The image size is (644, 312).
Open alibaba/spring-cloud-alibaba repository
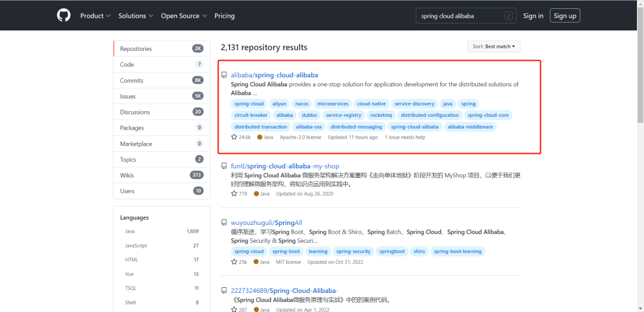click(x=274, y=75)
